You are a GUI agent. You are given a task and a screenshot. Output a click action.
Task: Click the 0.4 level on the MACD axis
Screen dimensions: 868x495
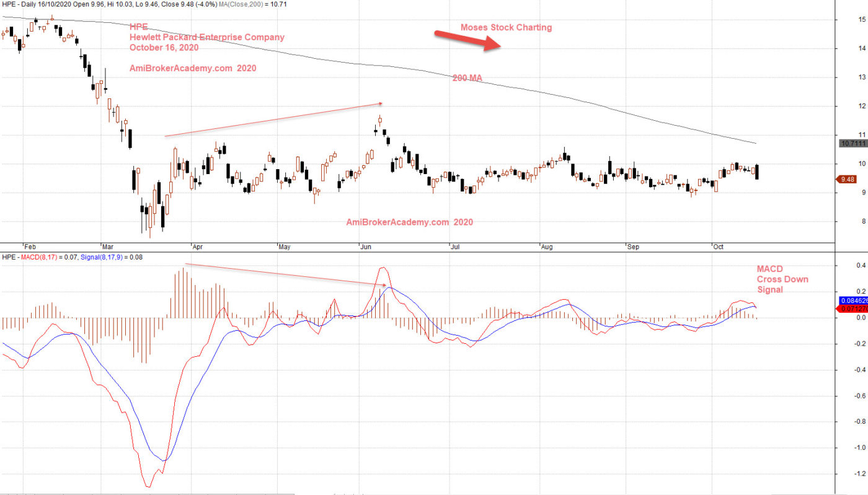861,265
